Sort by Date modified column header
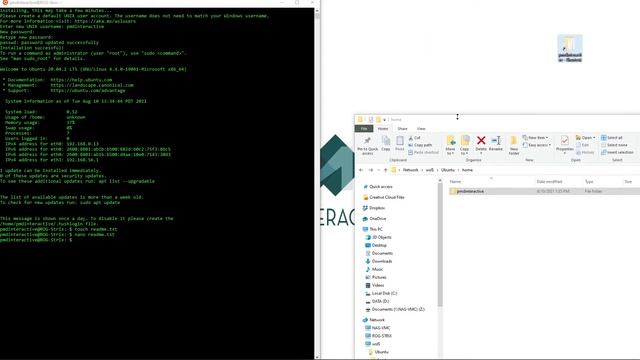This screenshot has width=640, height=360. [x=549, y=182]
